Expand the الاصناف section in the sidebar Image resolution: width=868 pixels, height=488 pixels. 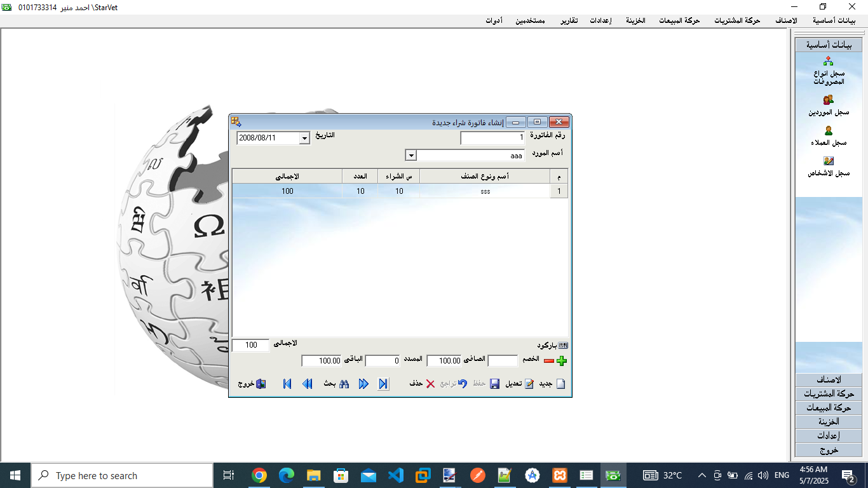(828, 380)
